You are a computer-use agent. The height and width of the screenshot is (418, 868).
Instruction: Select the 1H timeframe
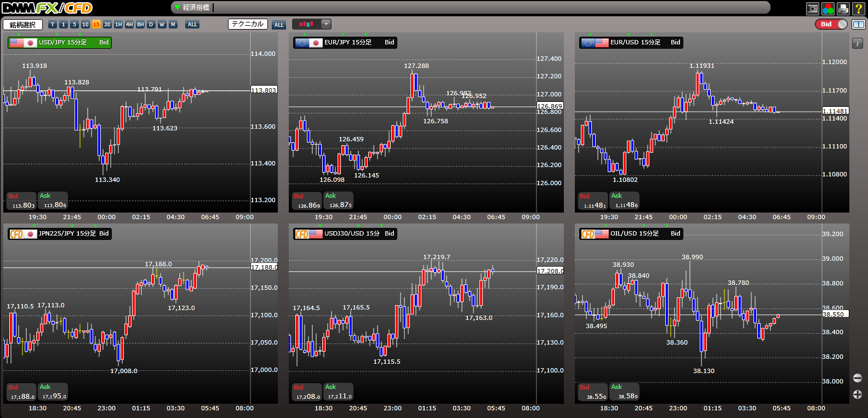pos(118,25)
